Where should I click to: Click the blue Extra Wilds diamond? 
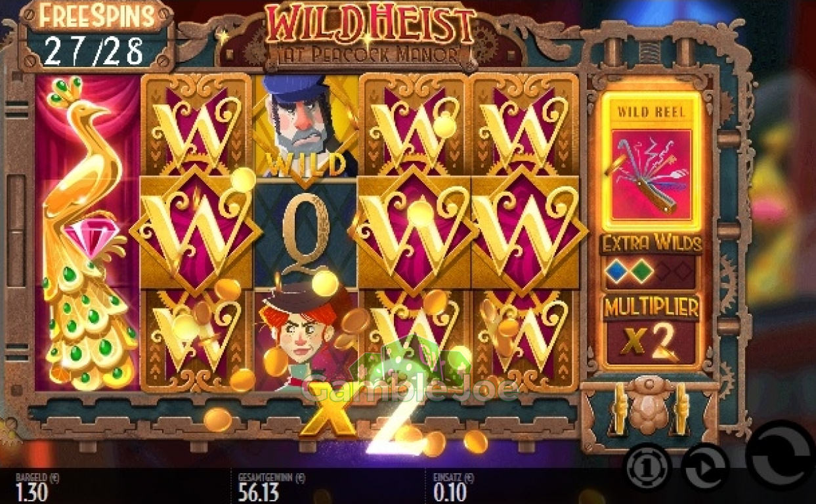pyautogui.click(x=617, y=272)
